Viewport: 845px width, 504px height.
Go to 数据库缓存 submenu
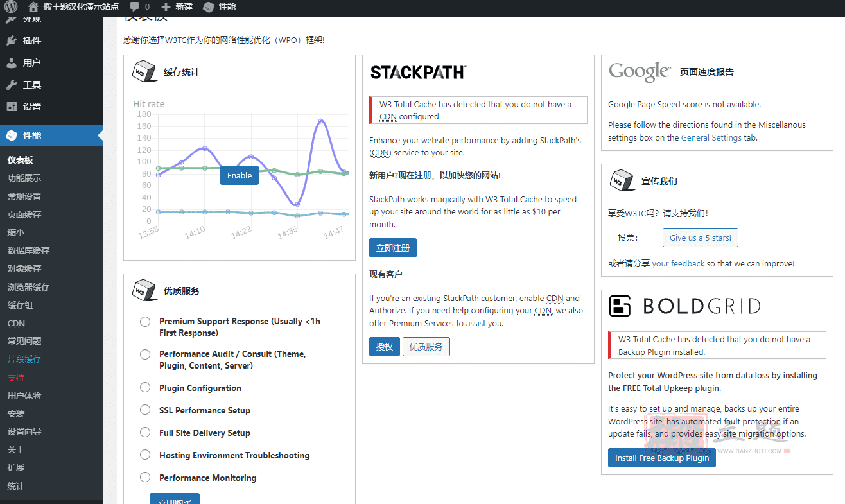[x=28, y=250]
